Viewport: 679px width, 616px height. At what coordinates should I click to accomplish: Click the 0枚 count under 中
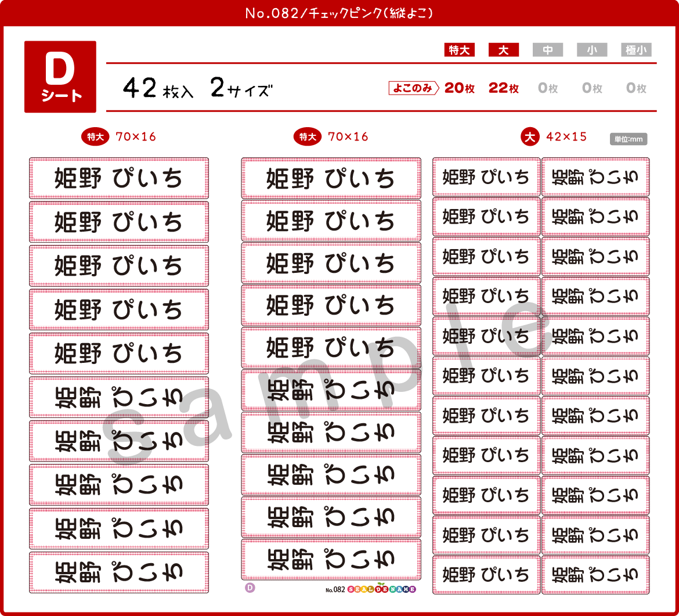[x=548, y=88]
